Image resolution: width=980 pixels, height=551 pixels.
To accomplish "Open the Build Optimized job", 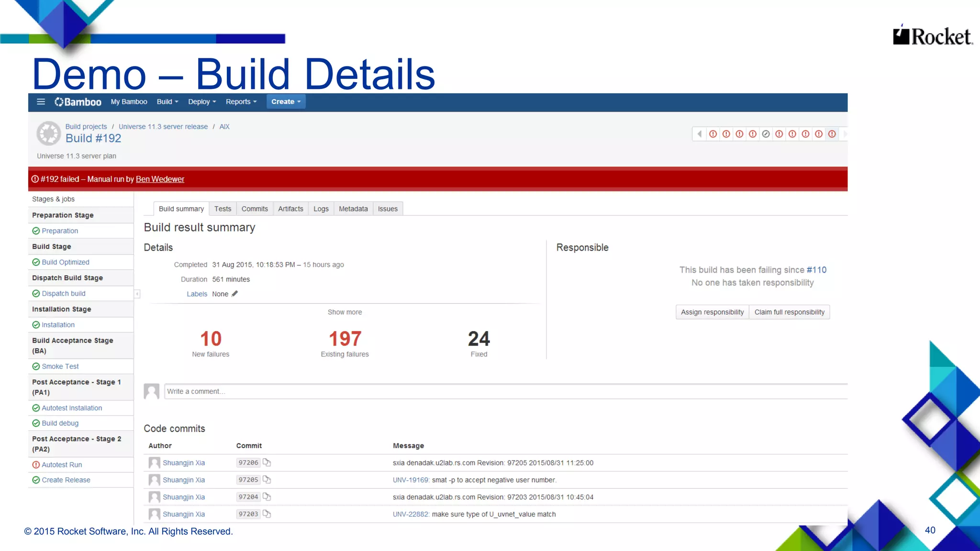I will pyautogui.click(x=66, y=263).
